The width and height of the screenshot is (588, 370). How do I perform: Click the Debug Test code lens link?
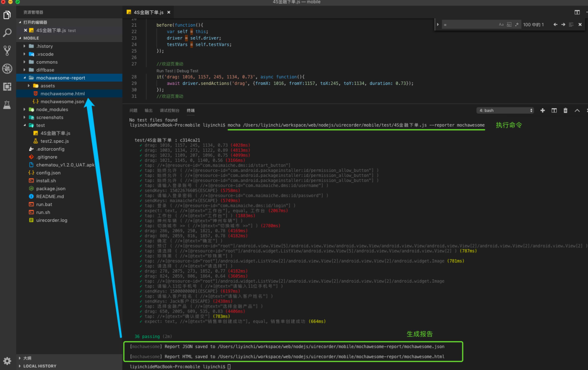[188, 71]
